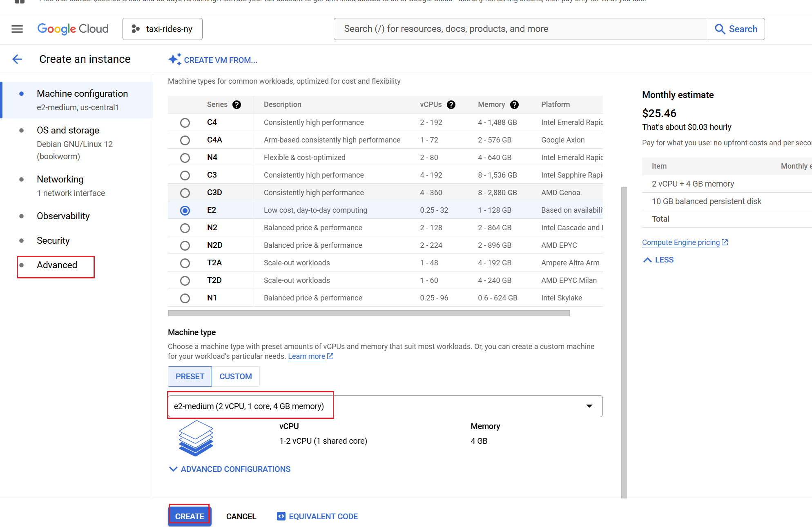Select the N2D series radio button
The image size is (812, 527).
(x=185, y=245)
